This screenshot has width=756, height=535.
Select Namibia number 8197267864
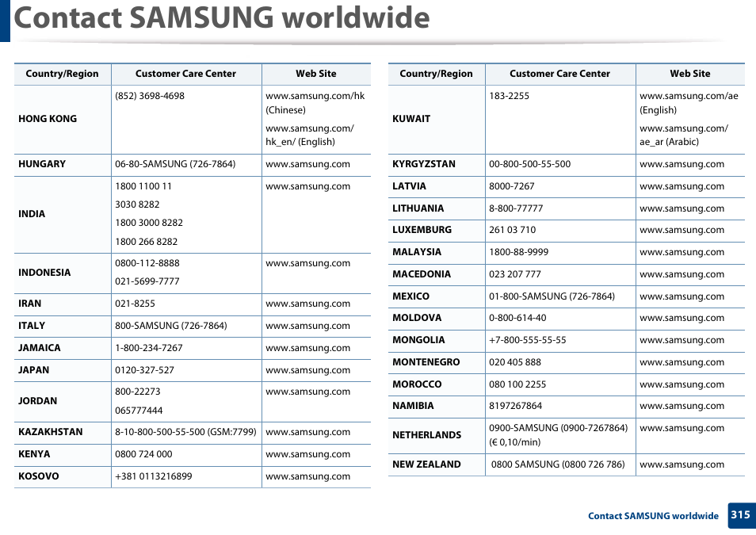tap(515, 406)
